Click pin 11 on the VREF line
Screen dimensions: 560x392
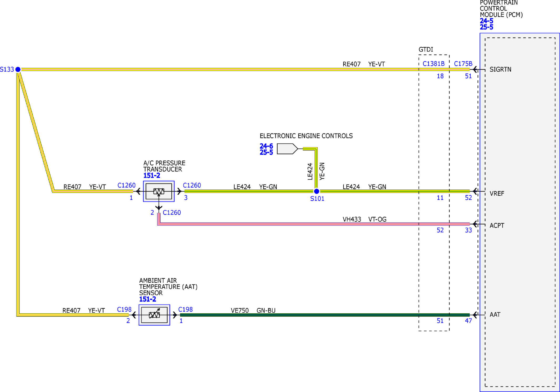(x=440, y=198)
